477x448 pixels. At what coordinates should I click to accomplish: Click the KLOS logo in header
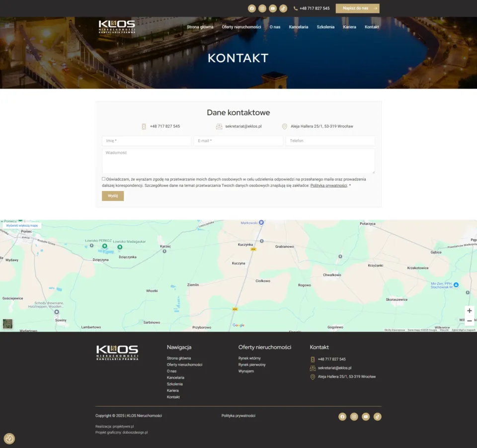pos(117,27)
